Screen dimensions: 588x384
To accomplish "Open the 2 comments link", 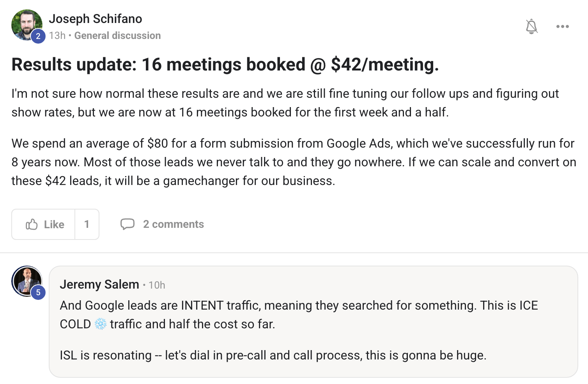I will pyautogui.click(x=173, y=224).
